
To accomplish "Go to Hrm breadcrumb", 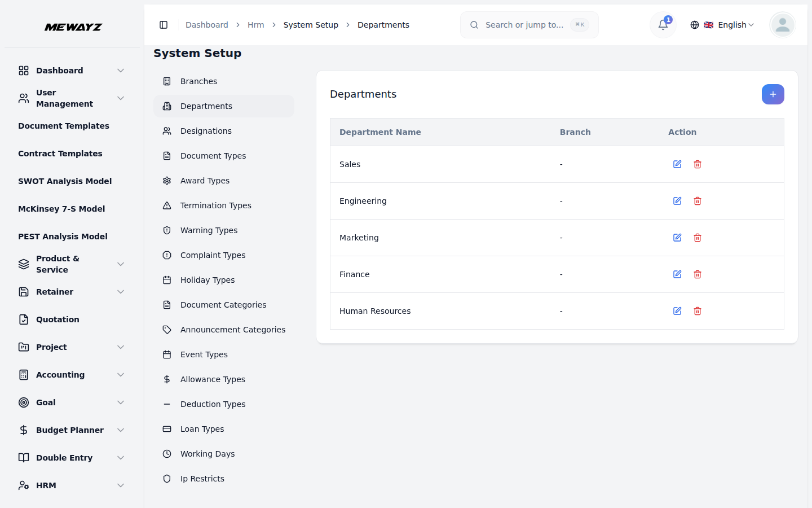I will pos(256,25).
